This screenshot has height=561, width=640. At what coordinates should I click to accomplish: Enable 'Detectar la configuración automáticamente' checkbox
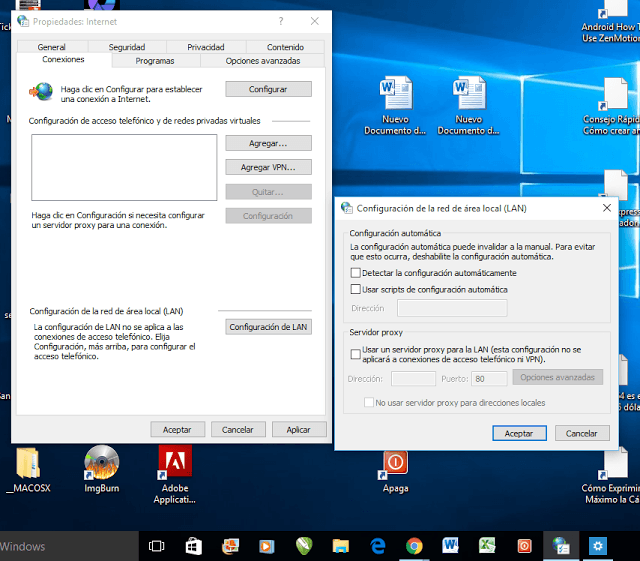pos(356,273)
